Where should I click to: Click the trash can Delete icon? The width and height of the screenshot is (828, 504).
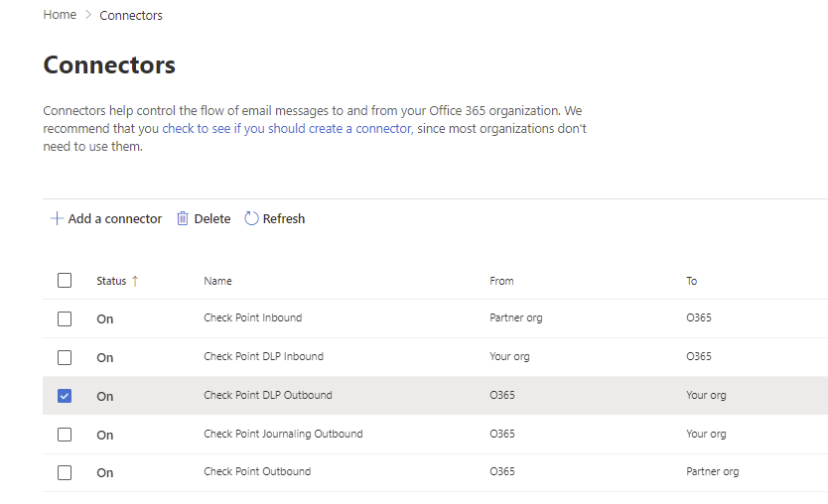(x=183, y=218)
